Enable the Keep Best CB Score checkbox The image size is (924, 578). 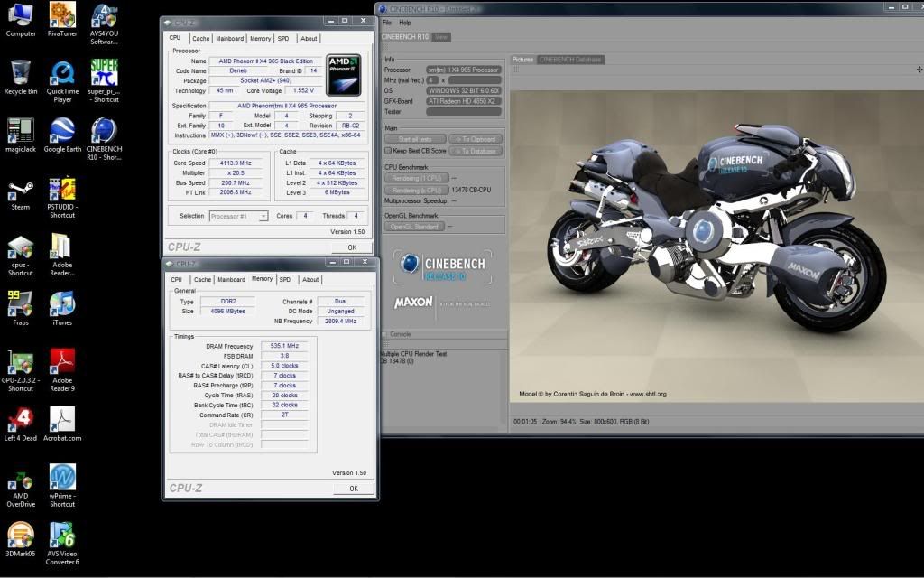(x=388, y=151)
